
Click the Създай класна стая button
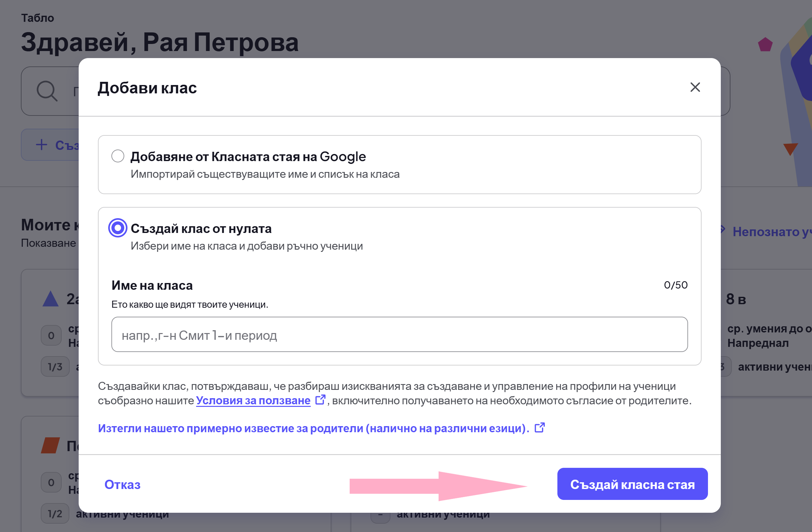pyautogui.click(x=633, y=484)
